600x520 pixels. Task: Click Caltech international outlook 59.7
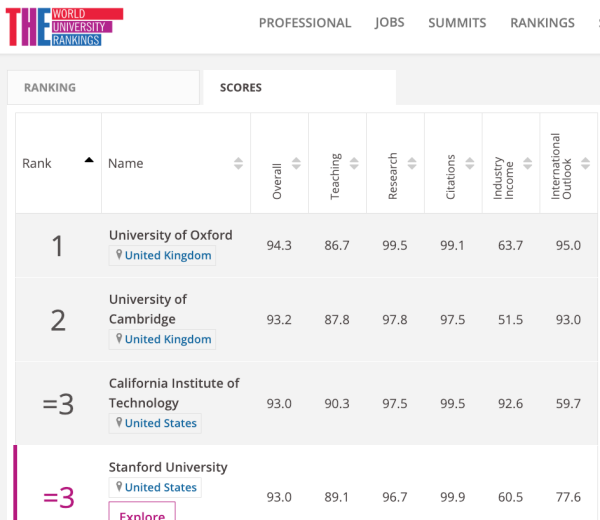[568, 404]
